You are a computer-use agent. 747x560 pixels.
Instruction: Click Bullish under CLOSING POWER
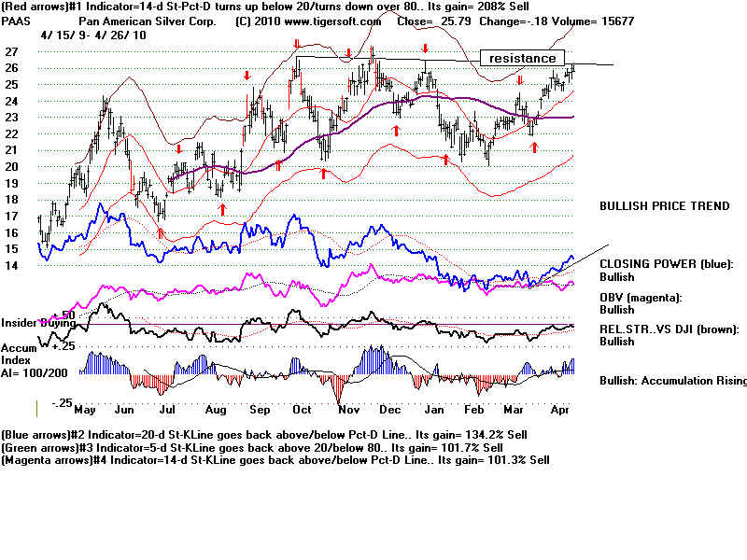[x=617, y=277]
